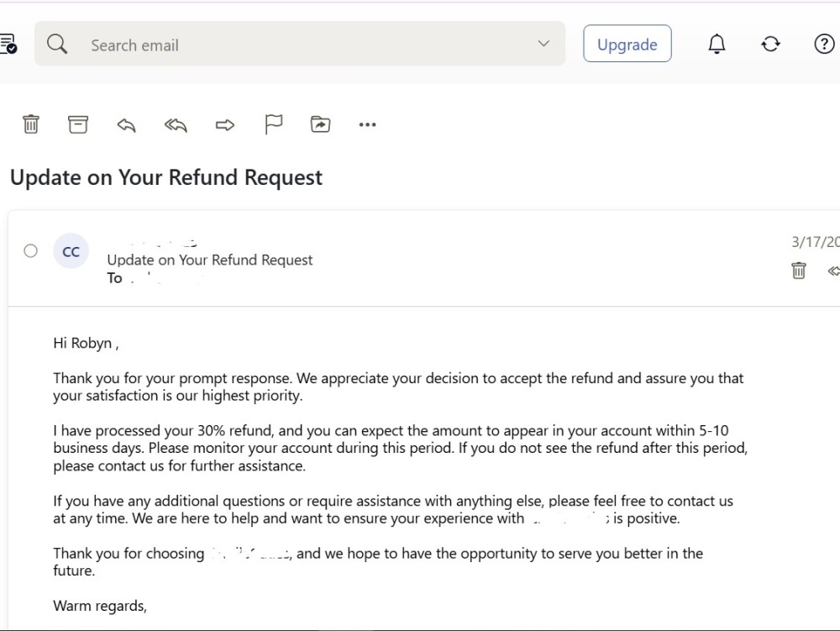Image resolution: width=840 pixels, height=631 pixels.
Task: Delete message via trash icon under the date
Action: tap(798, 271)
